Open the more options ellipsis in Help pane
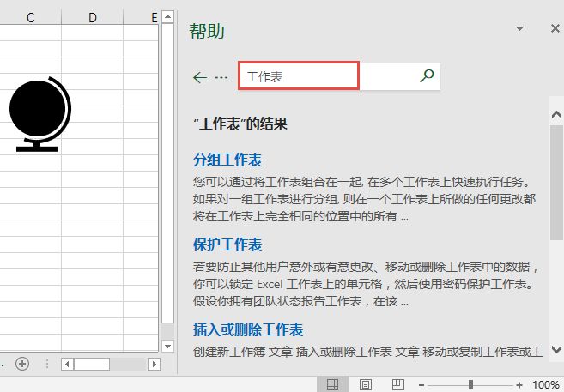564x392 pixels. [x=221, y=77]
